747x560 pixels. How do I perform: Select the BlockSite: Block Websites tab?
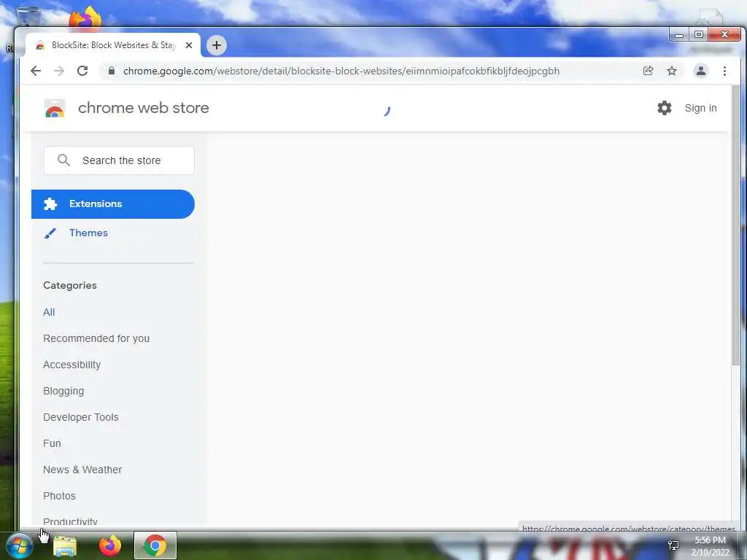click(113, 45)
